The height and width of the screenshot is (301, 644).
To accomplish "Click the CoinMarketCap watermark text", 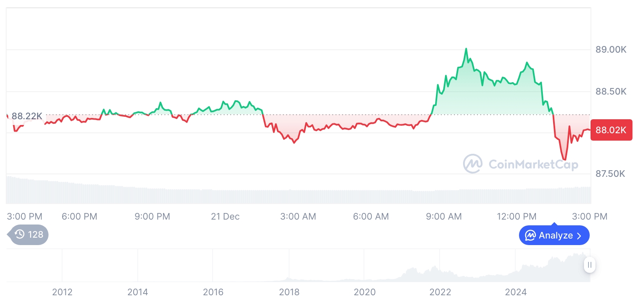I will (x=533, y=164).
